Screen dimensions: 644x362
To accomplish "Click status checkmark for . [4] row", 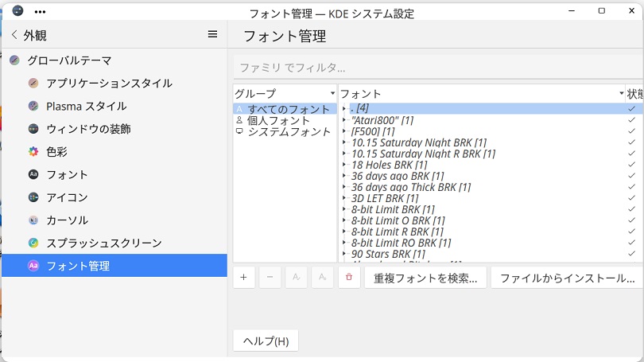I will [632, 108].
